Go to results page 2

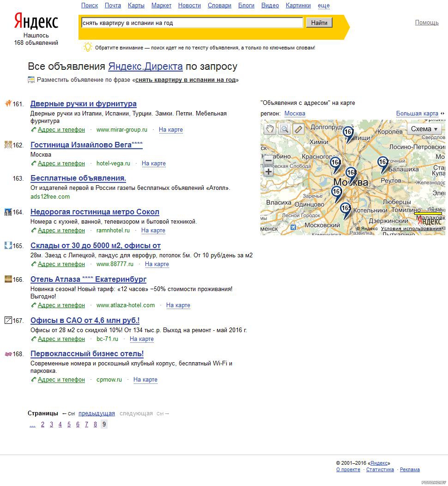43,424
